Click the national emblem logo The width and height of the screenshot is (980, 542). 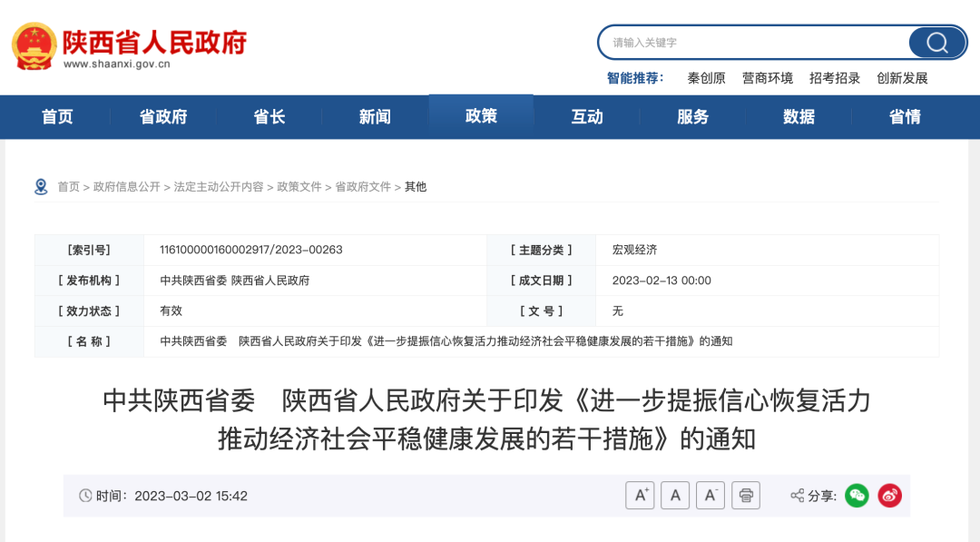[34, 46]
